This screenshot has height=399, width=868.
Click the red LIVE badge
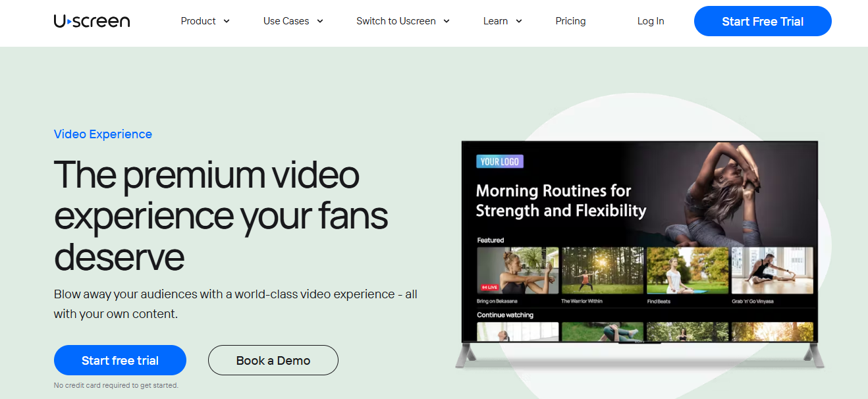pos(489,287)
